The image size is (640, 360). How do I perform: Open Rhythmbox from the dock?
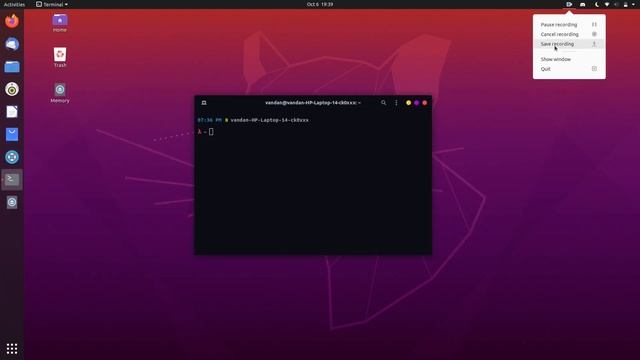[x=12, y=89]
